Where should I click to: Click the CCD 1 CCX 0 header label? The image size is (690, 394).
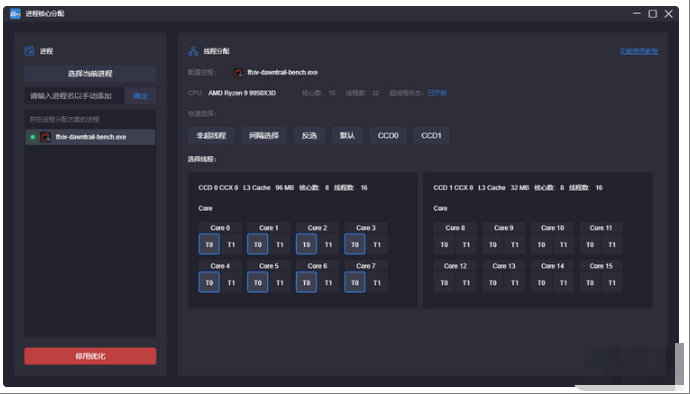point(453,188)
